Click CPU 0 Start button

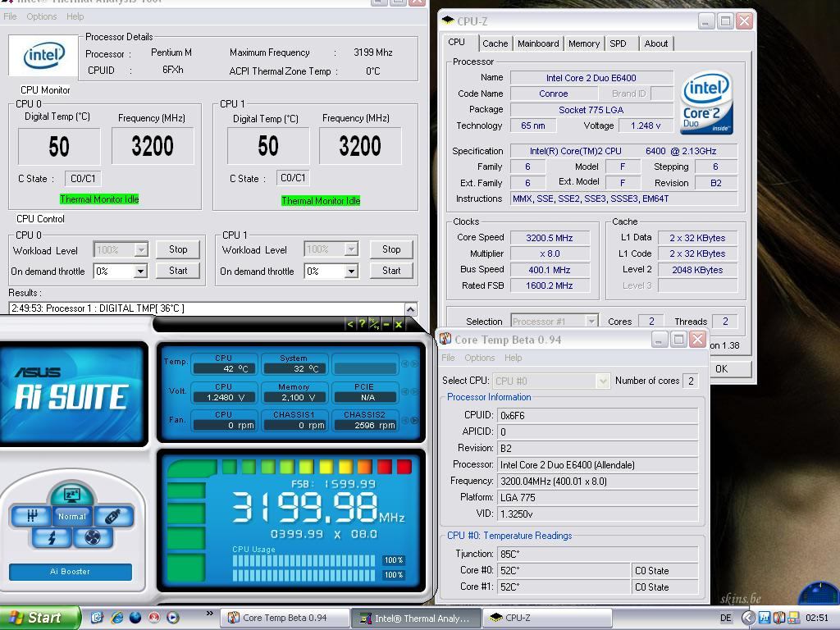click(x=178, y=271)
